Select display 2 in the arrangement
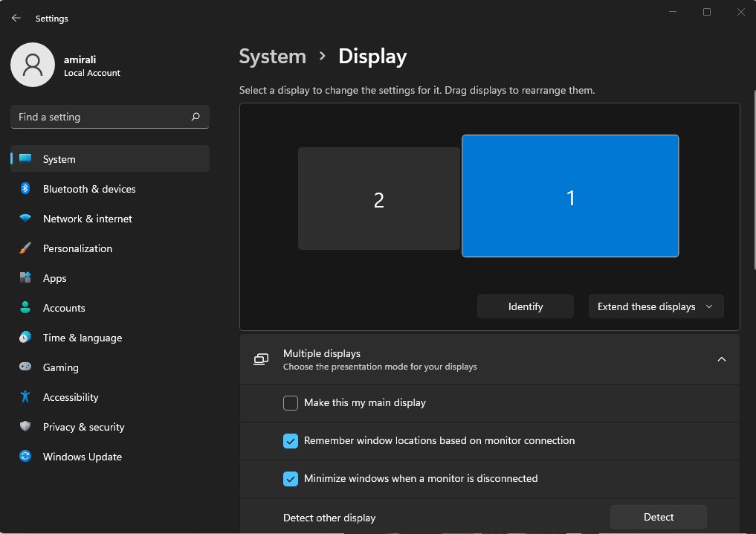 [379, 199]
